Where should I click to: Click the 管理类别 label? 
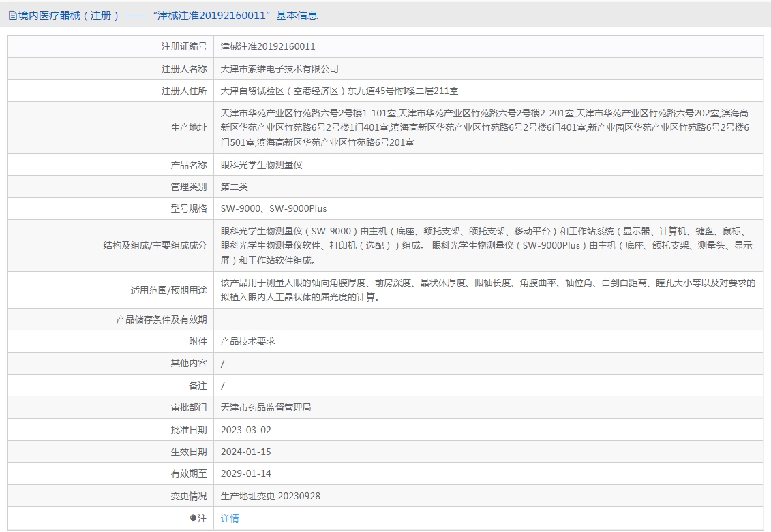pyautogui.click(x=189, y=187)
